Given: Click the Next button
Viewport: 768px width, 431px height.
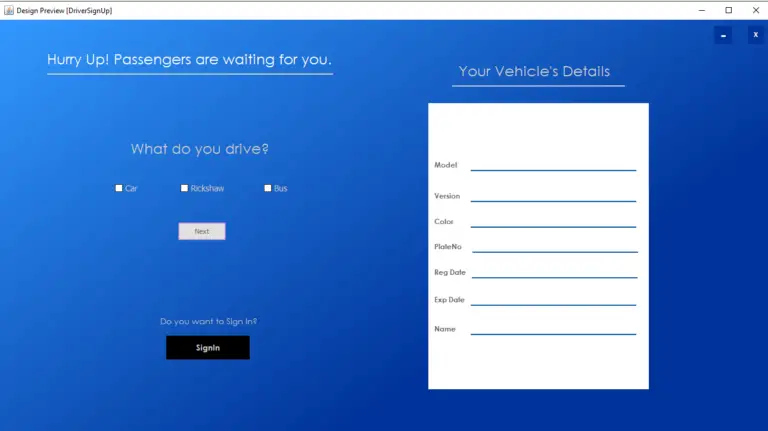Looking at the screenshot, I should click(x=202, y=231).
